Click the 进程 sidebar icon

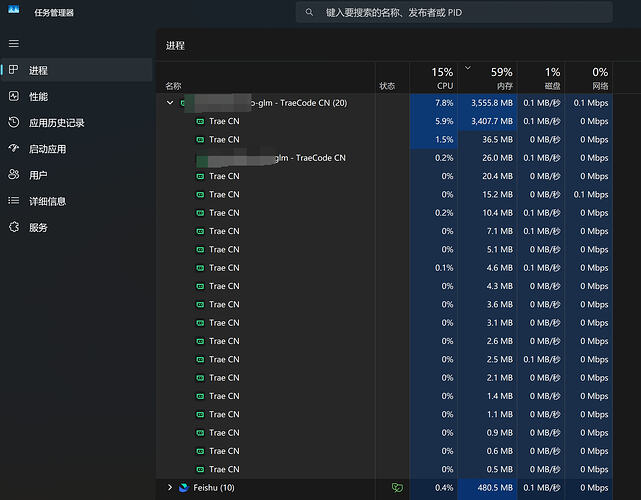tap(13, 70)
